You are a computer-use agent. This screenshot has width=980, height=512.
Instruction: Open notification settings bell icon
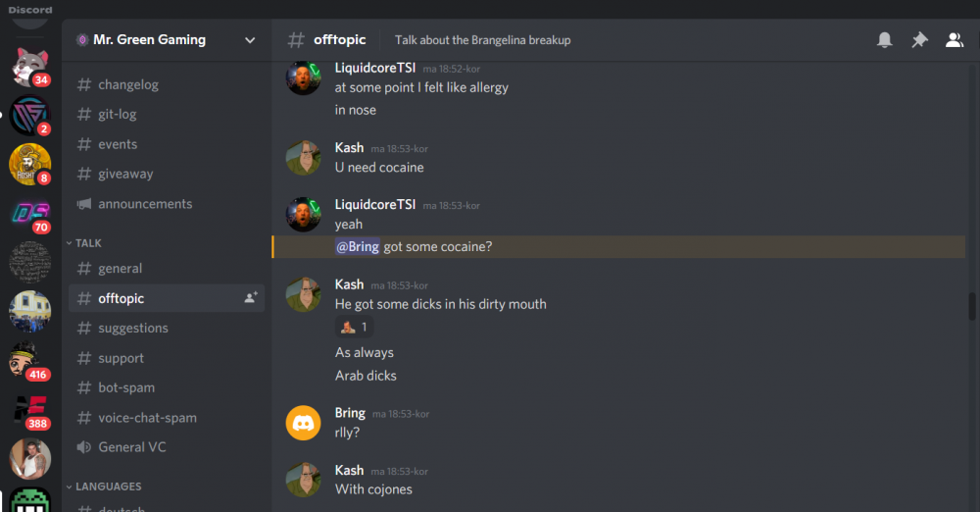[884, 40]
